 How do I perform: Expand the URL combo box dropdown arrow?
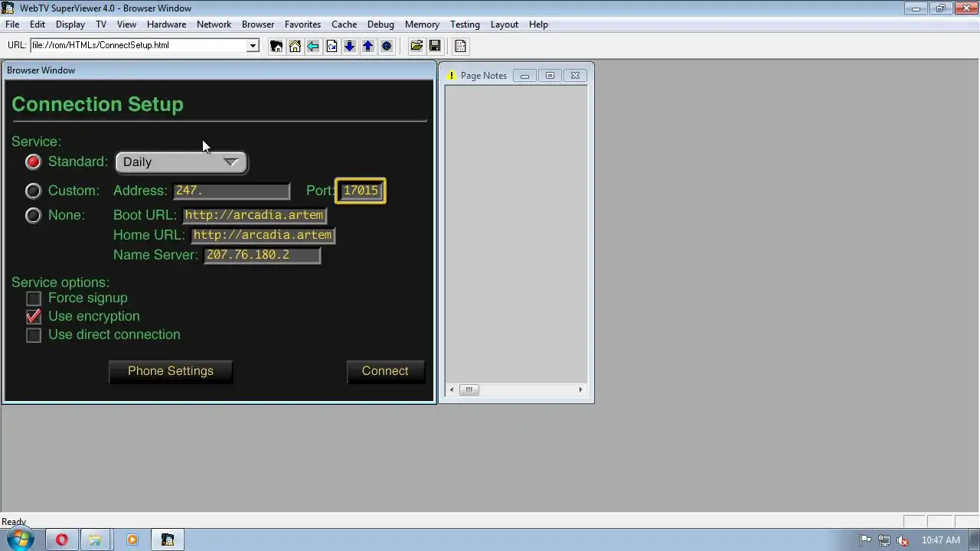tap(253, 45)
